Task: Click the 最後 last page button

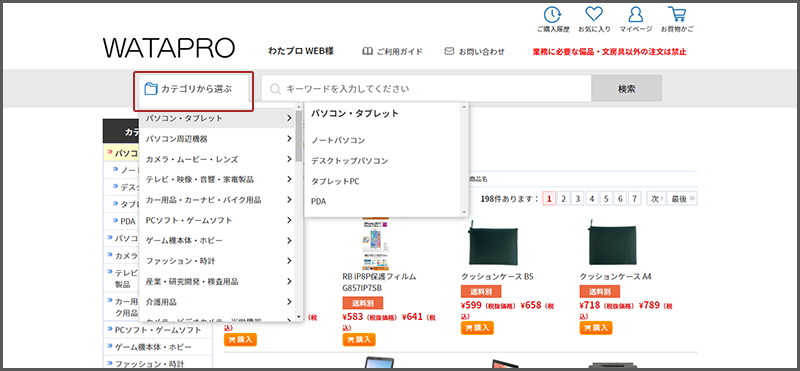Action: (683, 199)
